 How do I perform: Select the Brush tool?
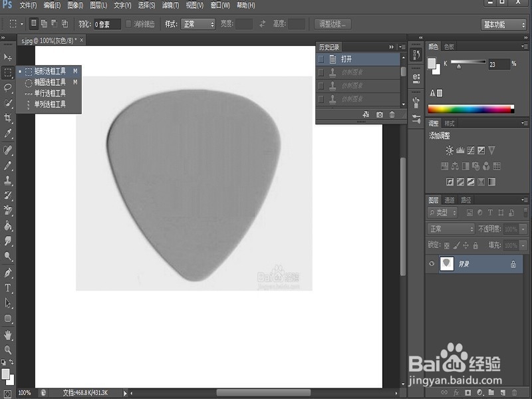click(8, 165)
